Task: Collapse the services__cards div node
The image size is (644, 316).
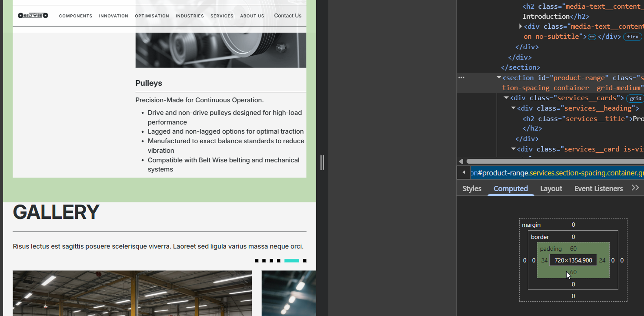Action: [x=507, y=98]
